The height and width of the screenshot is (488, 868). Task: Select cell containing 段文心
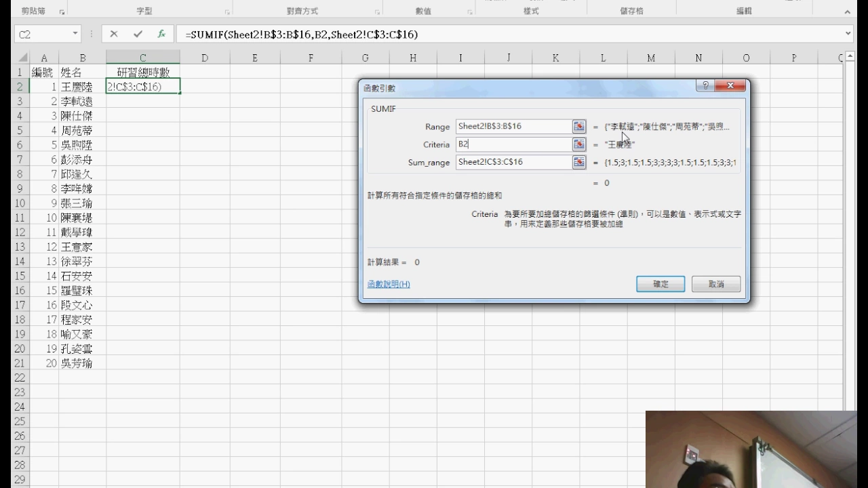pos(83,305)
